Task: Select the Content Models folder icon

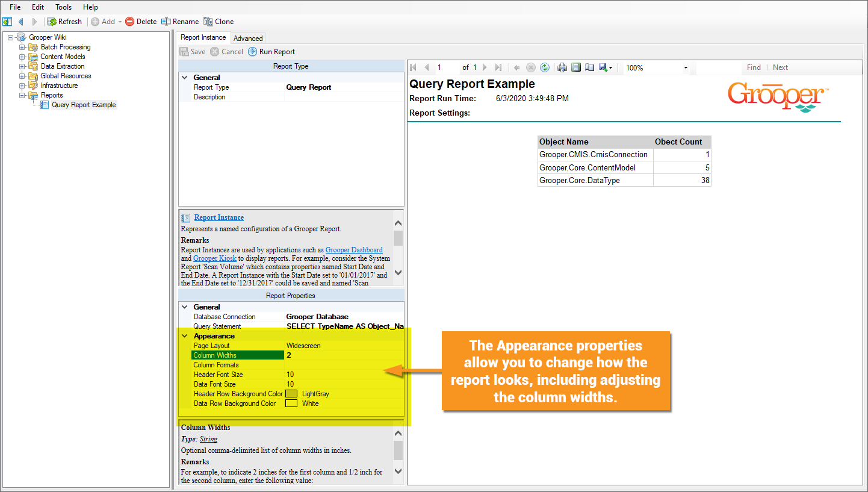Action: (33, 57)
